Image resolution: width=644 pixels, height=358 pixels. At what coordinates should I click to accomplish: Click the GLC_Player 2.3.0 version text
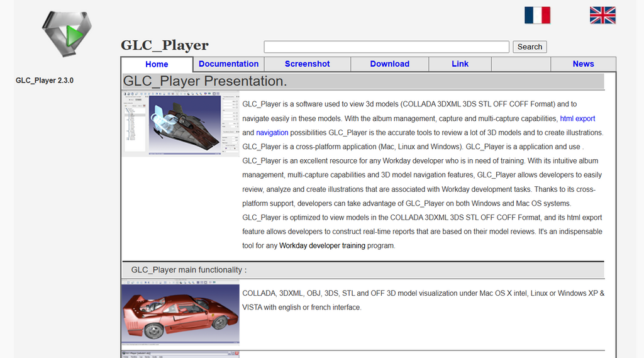point(45,81)
